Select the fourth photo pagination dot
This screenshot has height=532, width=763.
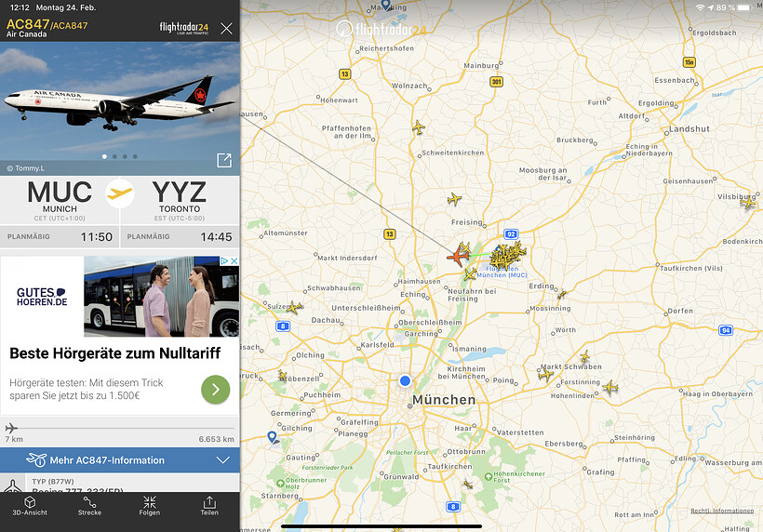point(135,156)
